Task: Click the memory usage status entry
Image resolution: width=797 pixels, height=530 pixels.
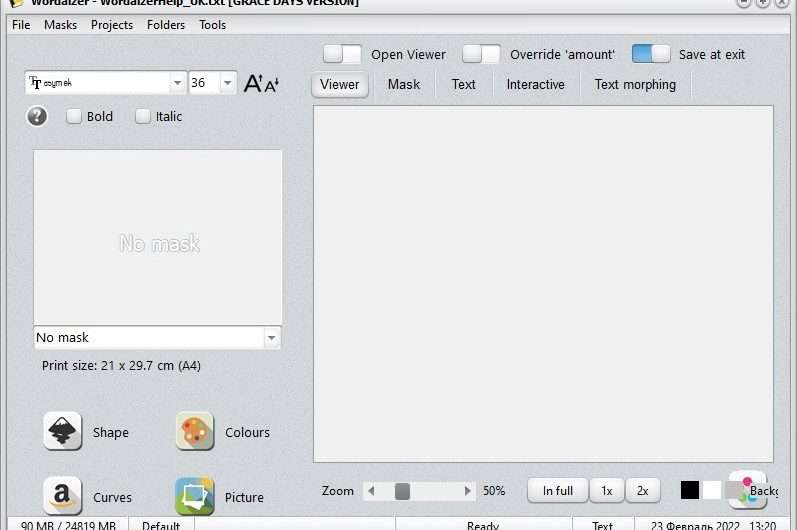Action: point(69,525)
